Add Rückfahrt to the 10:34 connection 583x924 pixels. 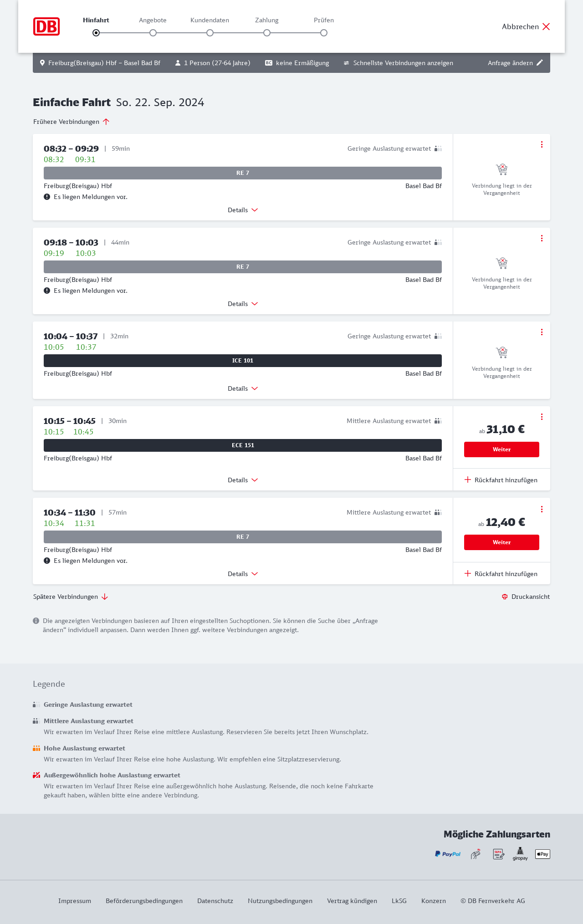click(x=501, y=574)
